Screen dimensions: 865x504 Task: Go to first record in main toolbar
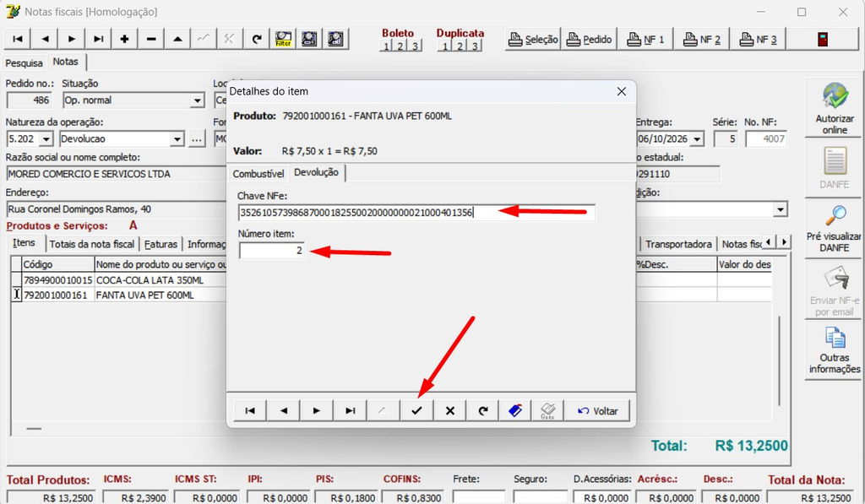pyautogui.click(x=18, y=39)
